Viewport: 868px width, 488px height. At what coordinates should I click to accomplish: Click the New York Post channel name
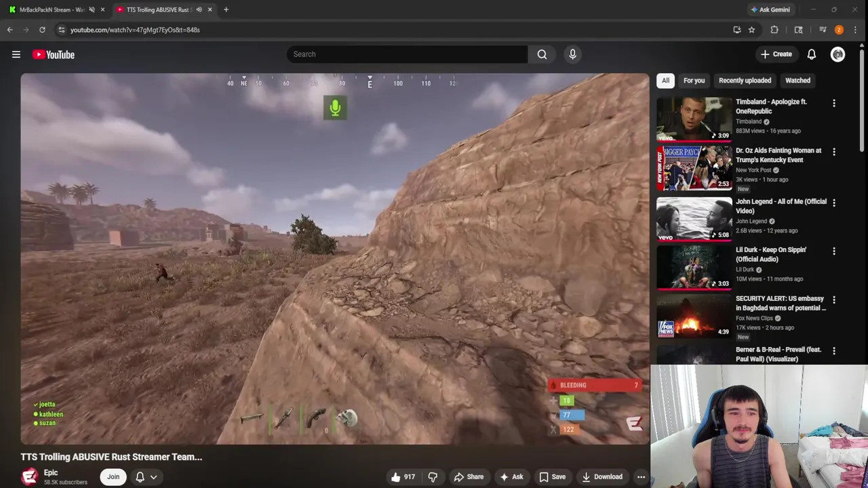click(753, 170)
